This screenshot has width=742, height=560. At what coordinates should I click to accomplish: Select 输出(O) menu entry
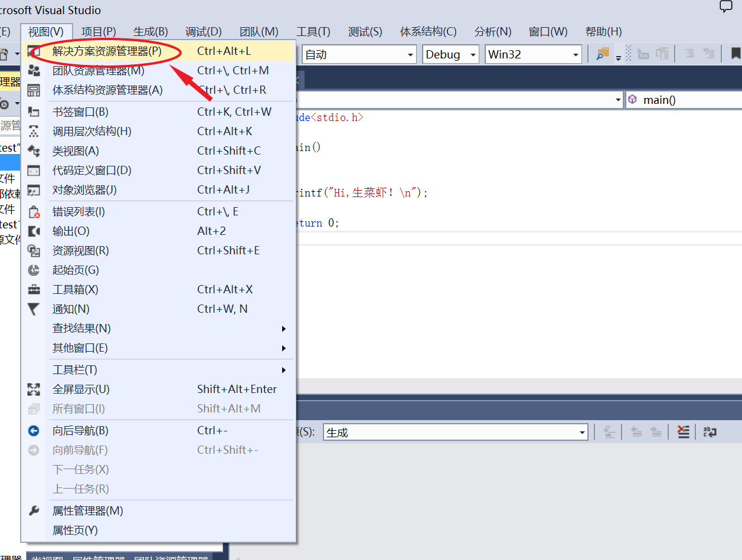[158, 231]
